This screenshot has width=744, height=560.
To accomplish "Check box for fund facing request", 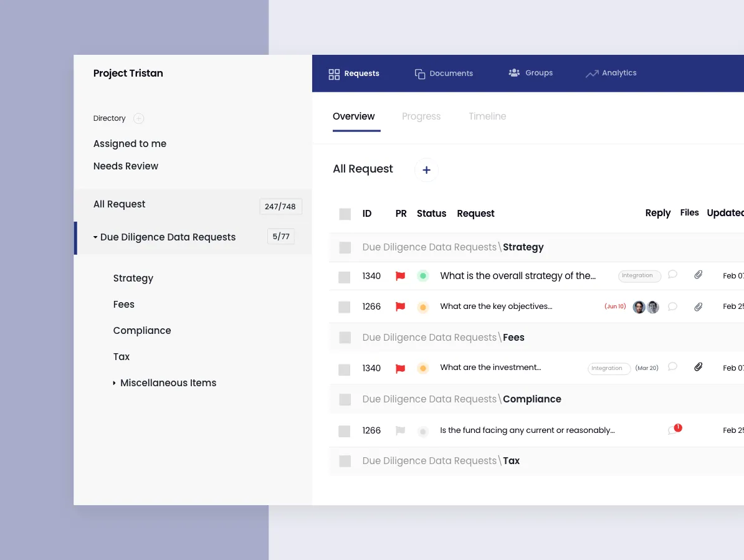I will coord(344,432).
